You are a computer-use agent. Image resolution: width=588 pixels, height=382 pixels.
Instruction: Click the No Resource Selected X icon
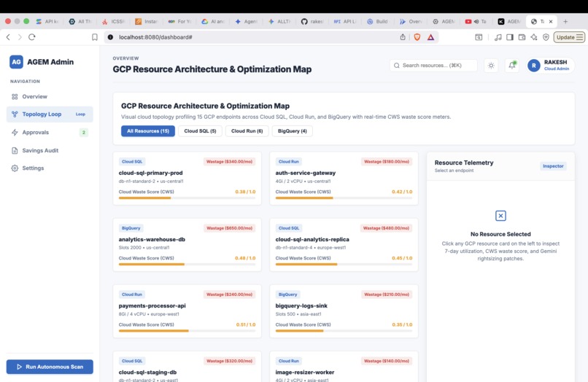pos(500,216)
